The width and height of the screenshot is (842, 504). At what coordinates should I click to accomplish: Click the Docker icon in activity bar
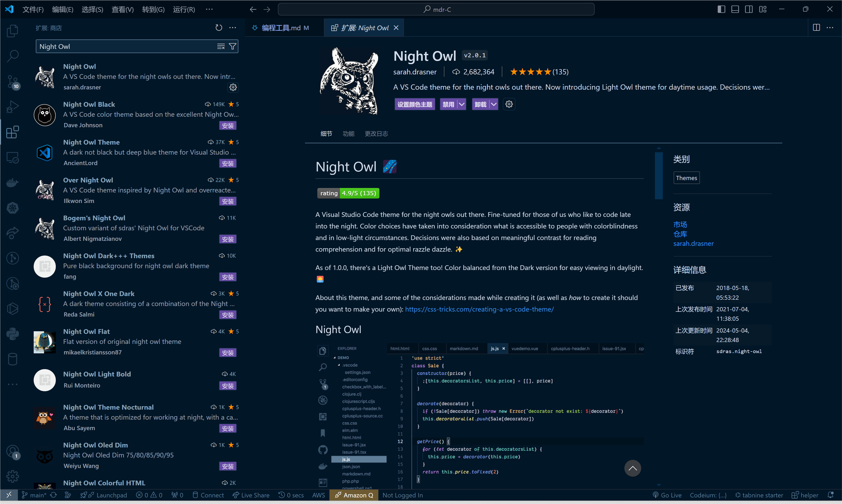point(13,183)
